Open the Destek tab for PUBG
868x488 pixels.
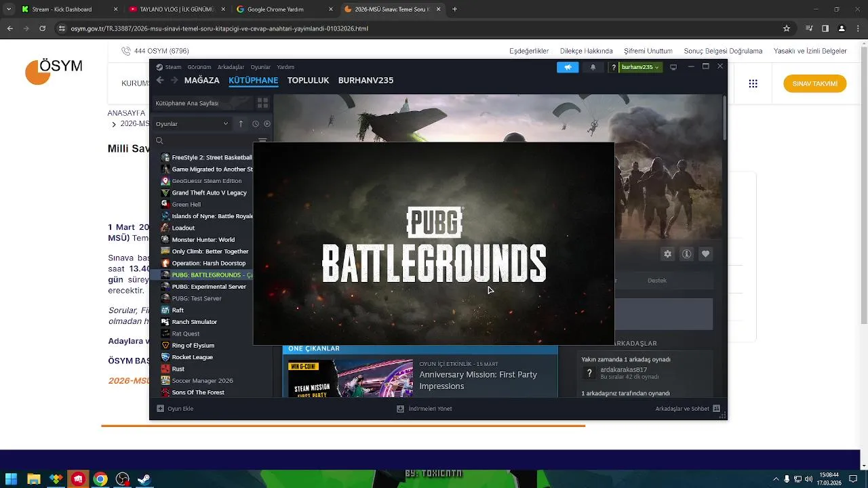(x=656, y=281)
